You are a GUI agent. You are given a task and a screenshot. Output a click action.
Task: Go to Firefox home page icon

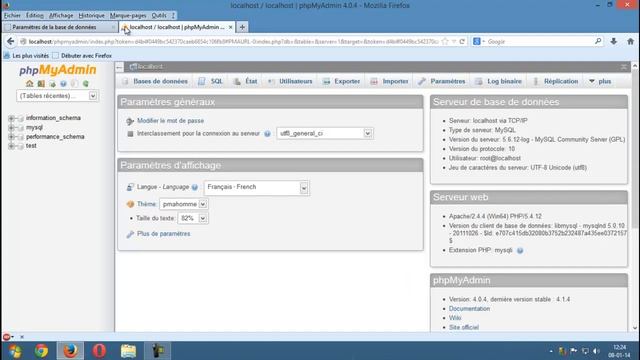[630, 41]
